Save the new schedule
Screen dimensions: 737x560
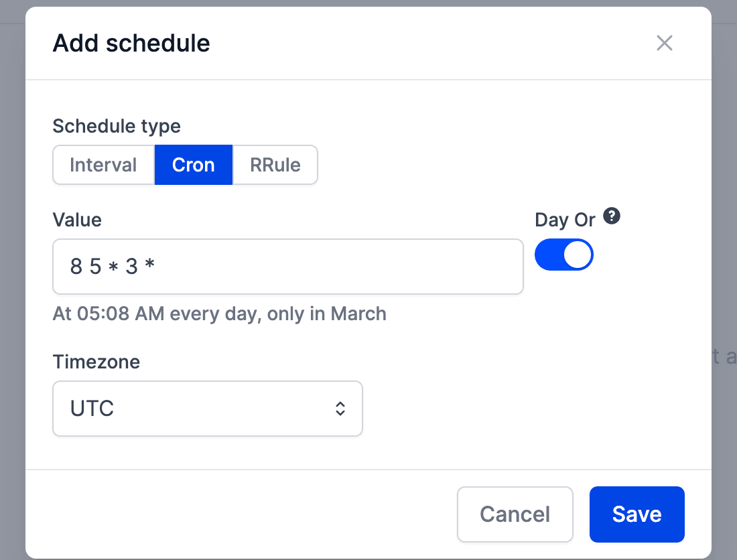click(x=636, y=514)
